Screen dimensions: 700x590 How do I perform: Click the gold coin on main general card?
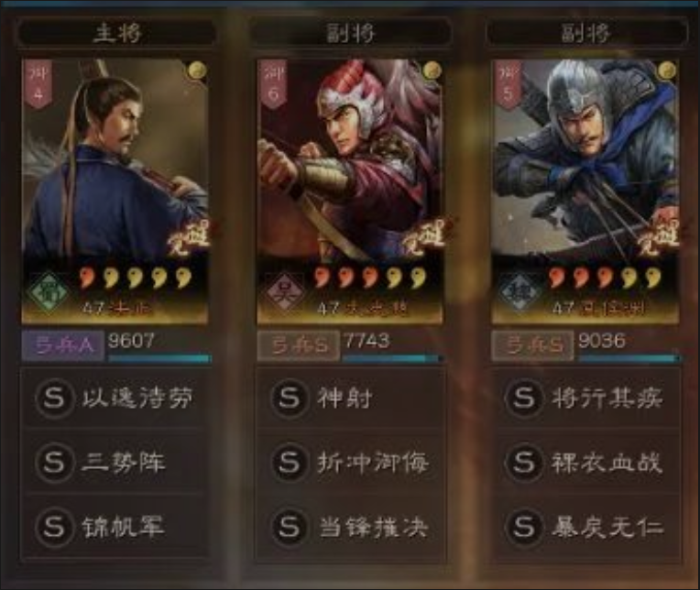pyautogui.click(x=197, y=71)
